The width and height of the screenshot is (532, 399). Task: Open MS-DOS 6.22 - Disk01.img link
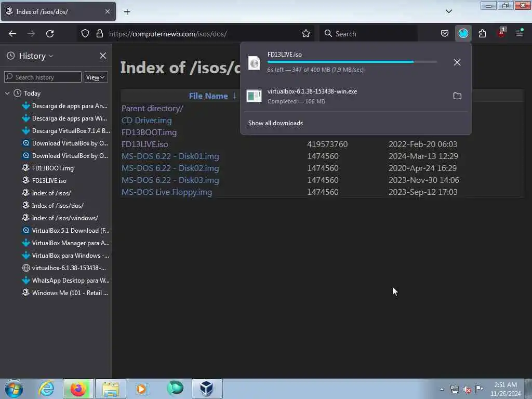170,156
